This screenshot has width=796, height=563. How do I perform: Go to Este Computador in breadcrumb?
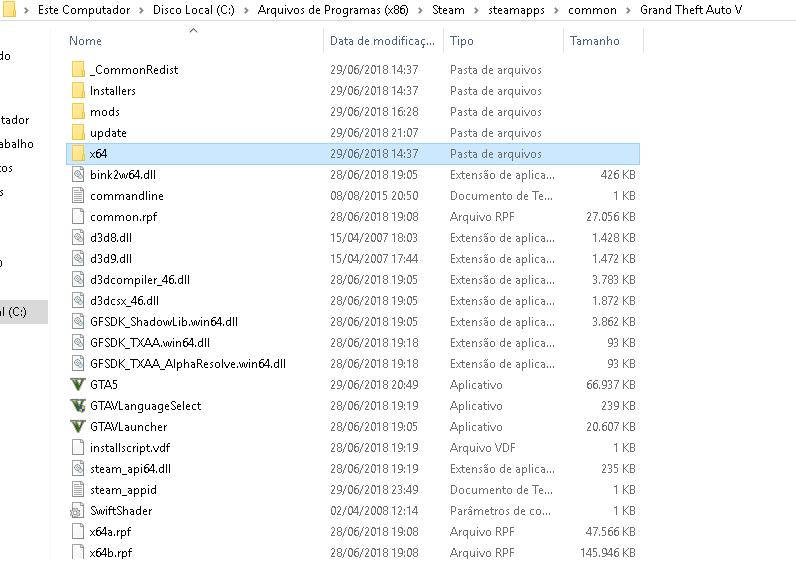click(84, 10)
